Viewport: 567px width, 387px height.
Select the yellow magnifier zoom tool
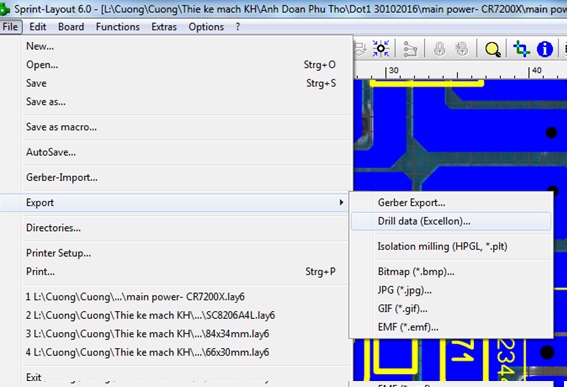tap(493, 49)
